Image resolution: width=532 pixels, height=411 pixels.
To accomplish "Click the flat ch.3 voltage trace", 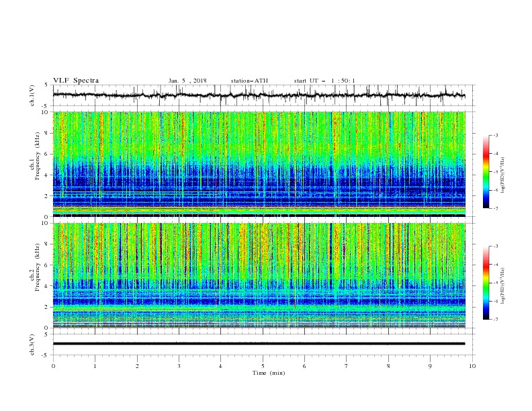I will point(259,344).
